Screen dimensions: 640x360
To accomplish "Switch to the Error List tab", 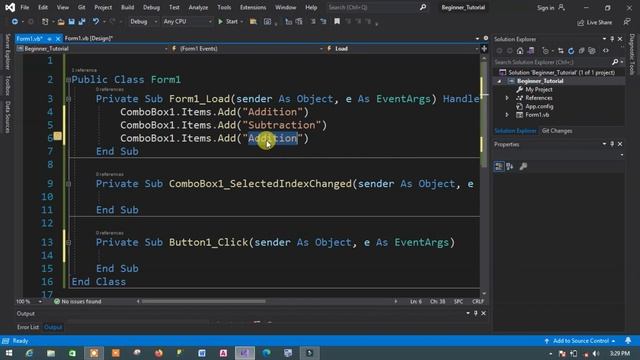I will click(28, 327).
